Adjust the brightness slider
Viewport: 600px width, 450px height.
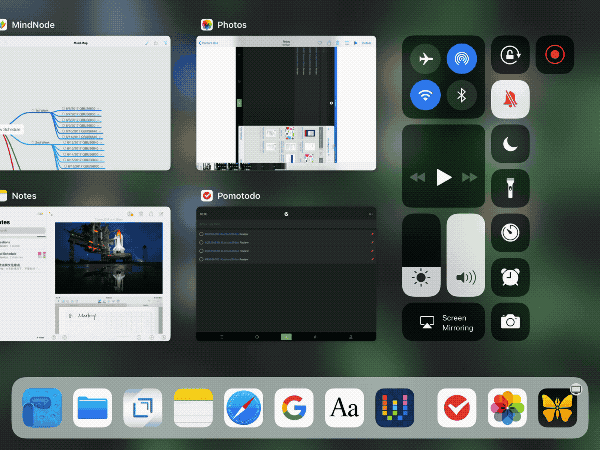click(421, 255)
